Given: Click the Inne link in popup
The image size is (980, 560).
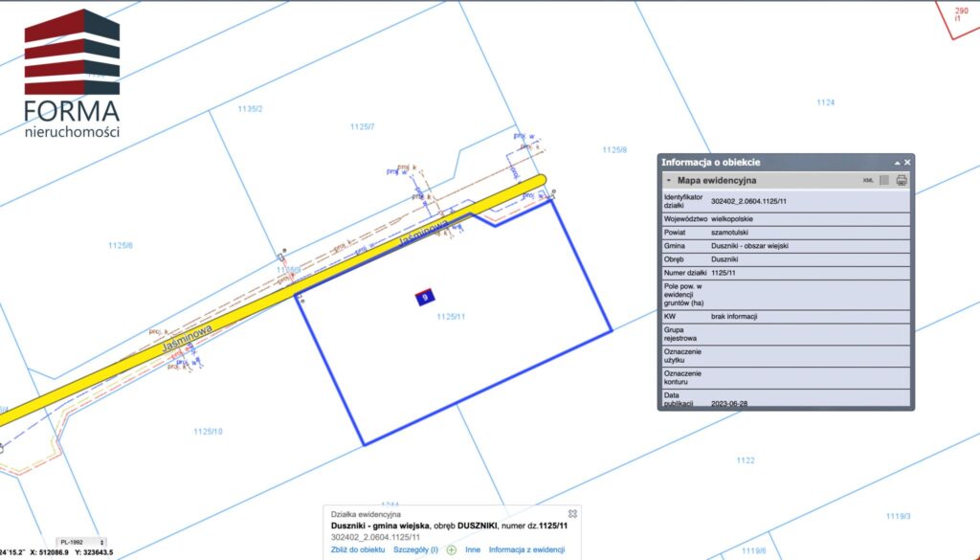Looking at the screenshot, I should [473, 550].
